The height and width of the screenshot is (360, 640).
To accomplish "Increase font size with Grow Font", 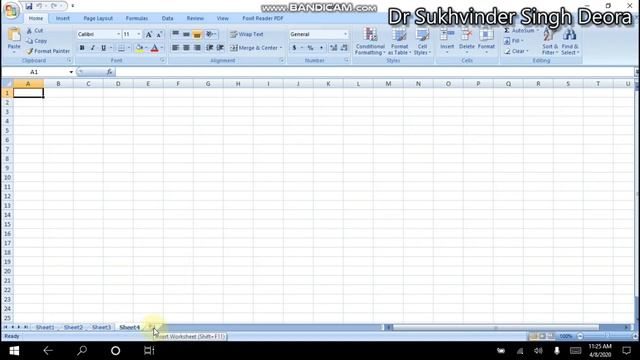I will (x=149, y=34).
